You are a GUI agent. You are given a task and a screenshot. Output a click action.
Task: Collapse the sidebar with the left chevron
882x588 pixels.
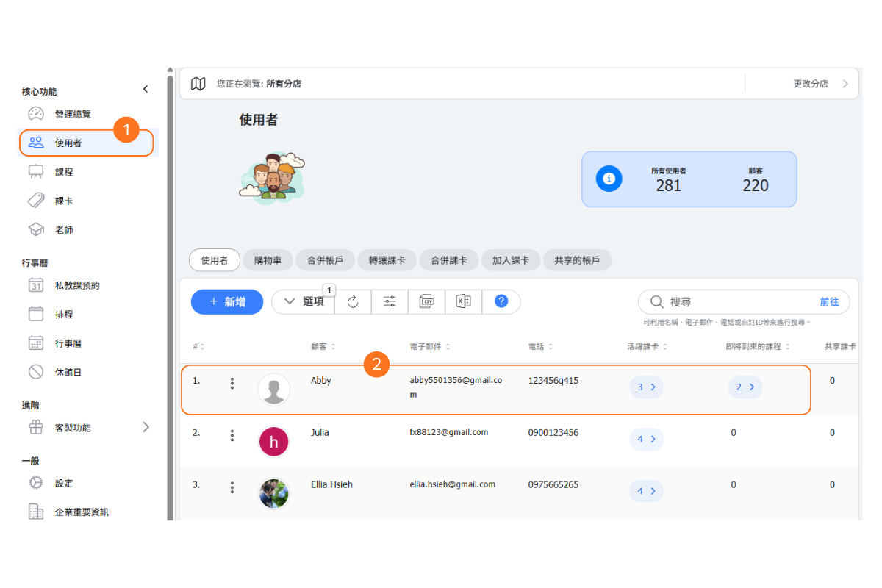point(146,90)
